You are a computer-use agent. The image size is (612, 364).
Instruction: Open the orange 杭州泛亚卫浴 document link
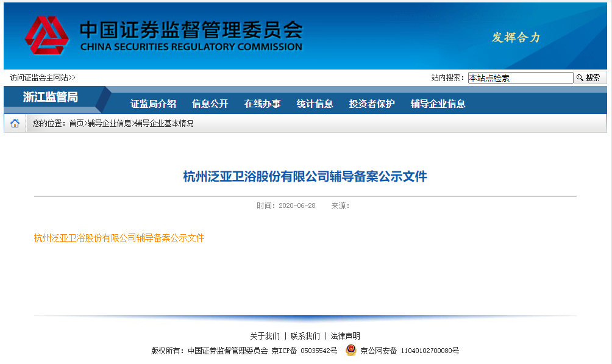click(119, 238)
